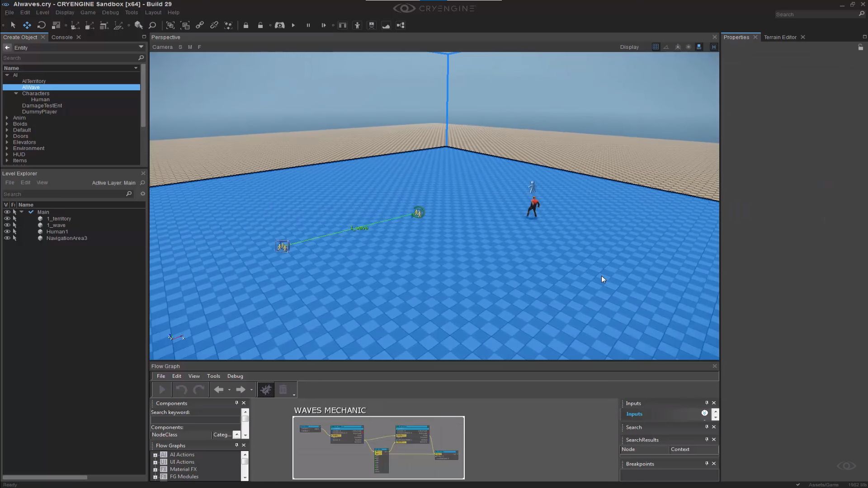Click Debug in the Flow Graph menu
The height and width of the screenshot is (488, 868).
tap(235, 375)
